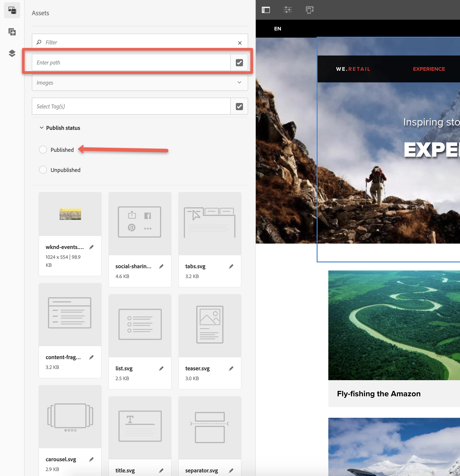Select the Published radio button
This screenshot has height=476, width=460.
tap(43, 150)
